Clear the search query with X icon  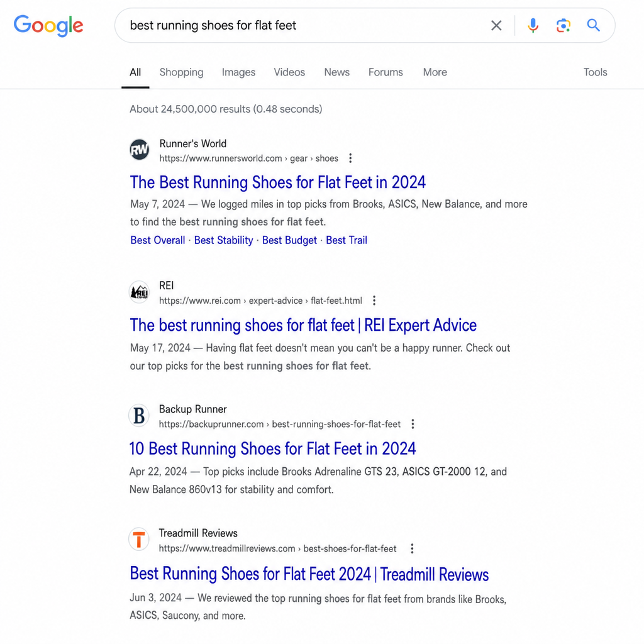click(496, 25)
